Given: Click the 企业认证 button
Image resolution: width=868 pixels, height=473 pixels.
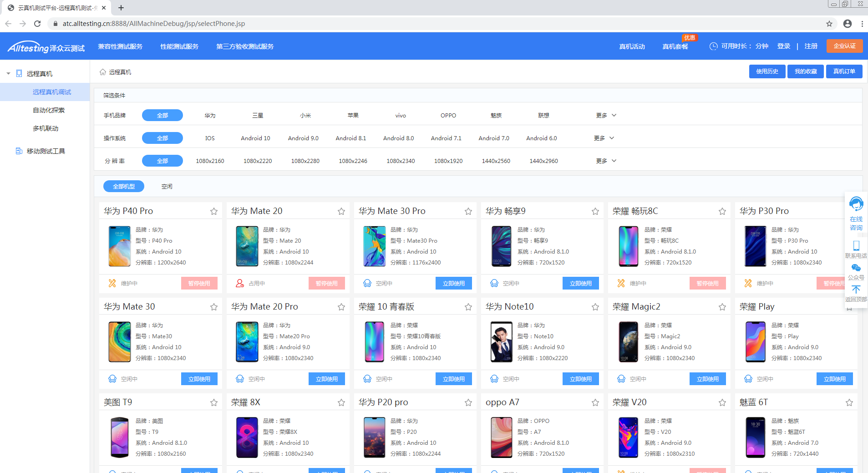Looking at the screenshot, I should [844, 46].
